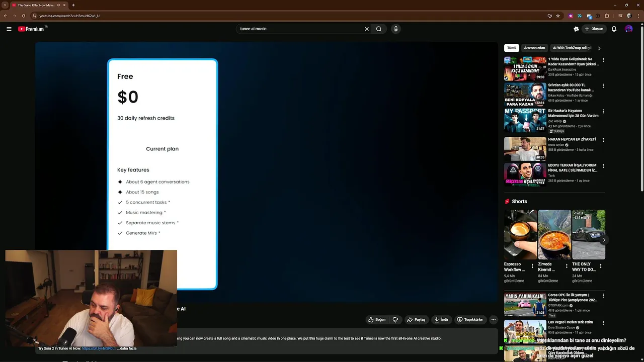644x362 pixels.
Task: Start voice search with microphone
Action: tap(396, 29)
